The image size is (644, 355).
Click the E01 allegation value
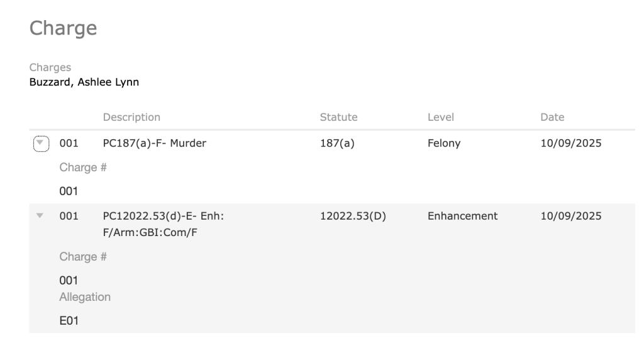[69, 321]
